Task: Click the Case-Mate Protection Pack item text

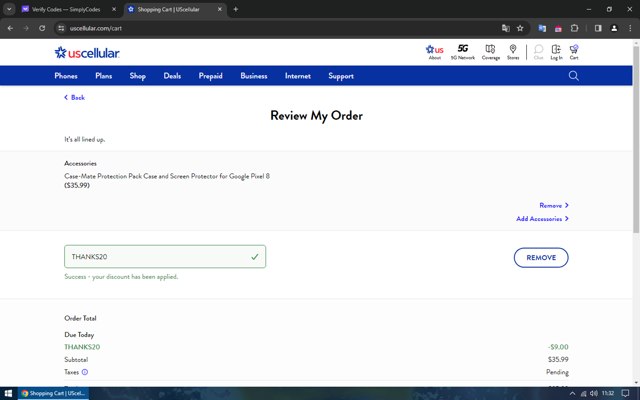Action: tap(167, 176)
